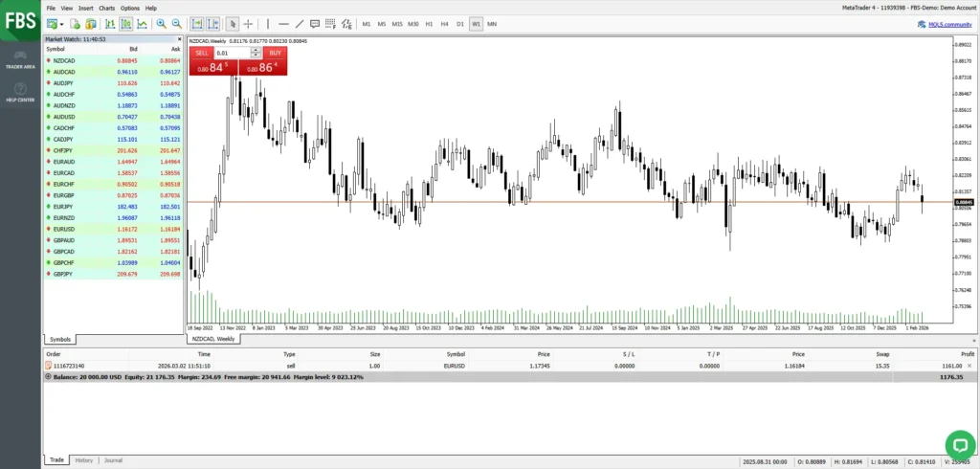The width and height of the screenshot is (980, 469).
Task: Click the Profit column header
Action: (x=968, y=354)
